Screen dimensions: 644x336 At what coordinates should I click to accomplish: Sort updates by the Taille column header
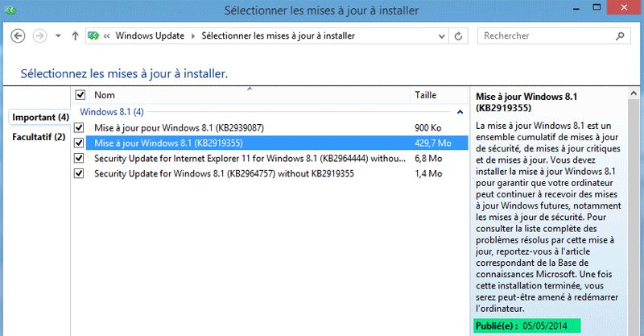tap(426, 95)
